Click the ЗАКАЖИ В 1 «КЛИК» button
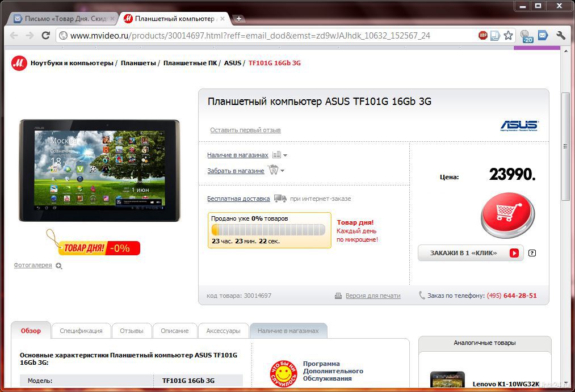This screenshot has width=575, height=392. coord(471,253)
